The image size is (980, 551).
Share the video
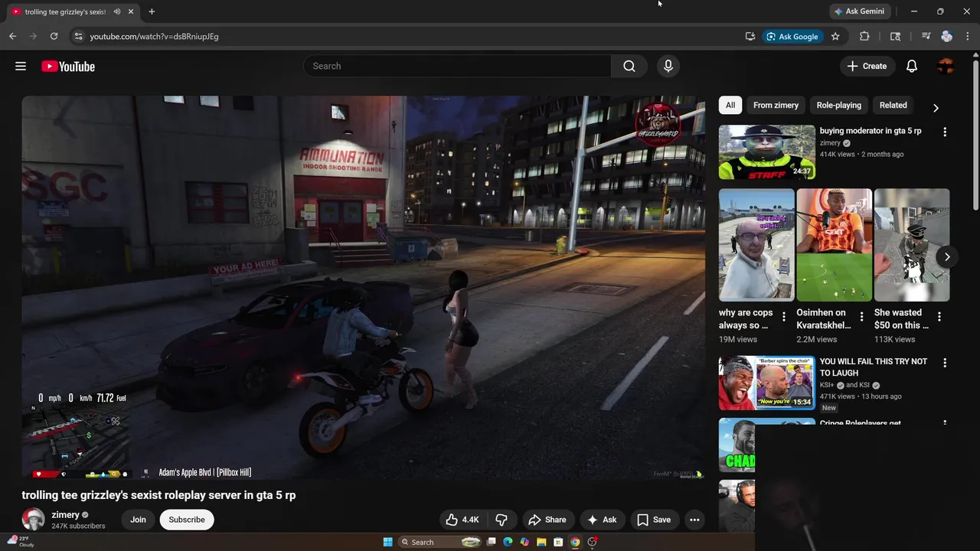[x=548, y=520]
